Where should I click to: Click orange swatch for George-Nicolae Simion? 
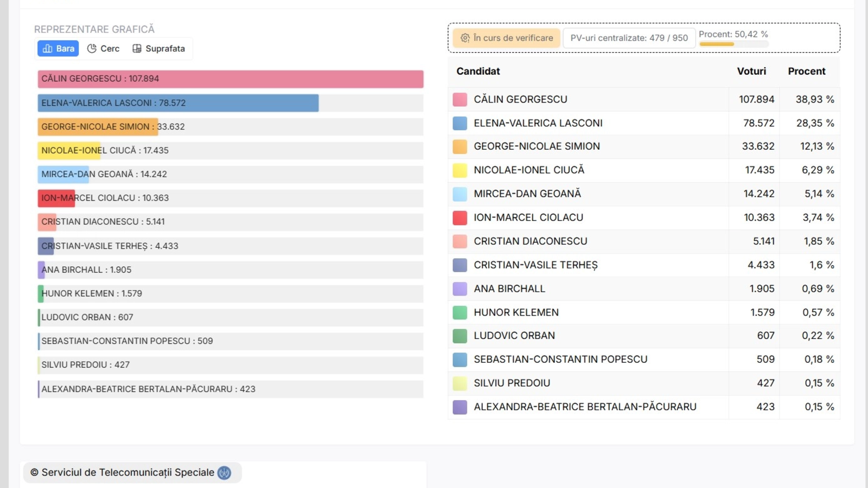click(459, 146)
